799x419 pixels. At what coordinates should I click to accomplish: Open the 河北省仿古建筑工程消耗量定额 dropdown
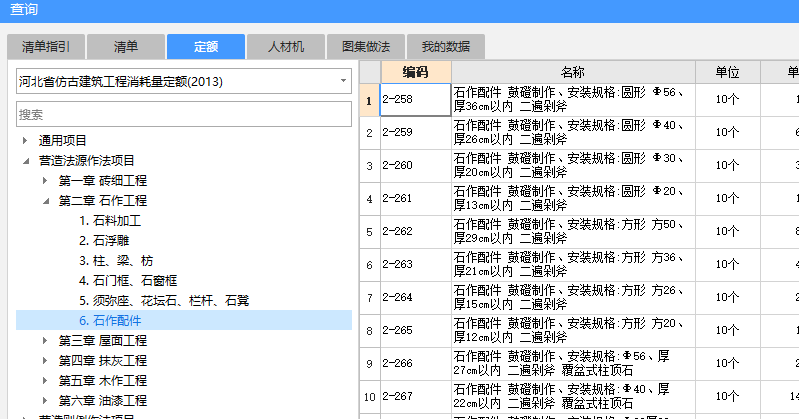184,82
